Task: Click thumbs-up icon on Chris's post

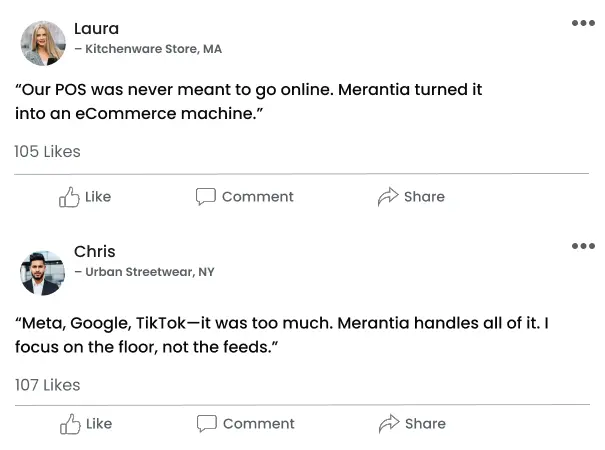Action: click(x=70, y=424)
